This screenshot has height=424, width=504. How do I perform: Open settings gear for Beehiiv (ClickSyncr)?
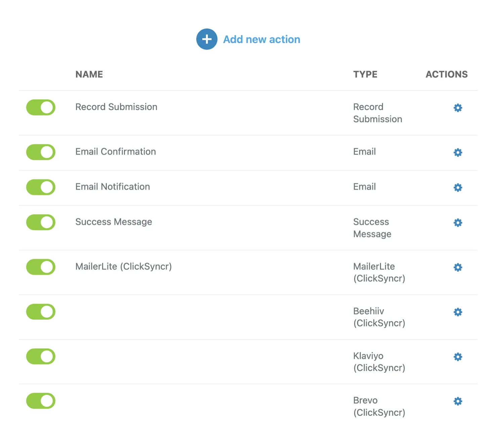(458, 312)
